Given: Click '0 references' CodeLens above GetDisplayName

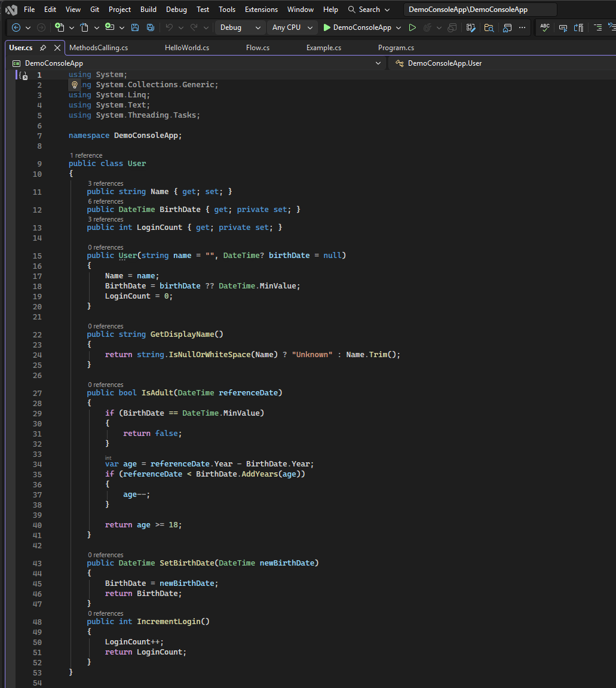Looking at the screenshot, I should click(x=105, y=326).
